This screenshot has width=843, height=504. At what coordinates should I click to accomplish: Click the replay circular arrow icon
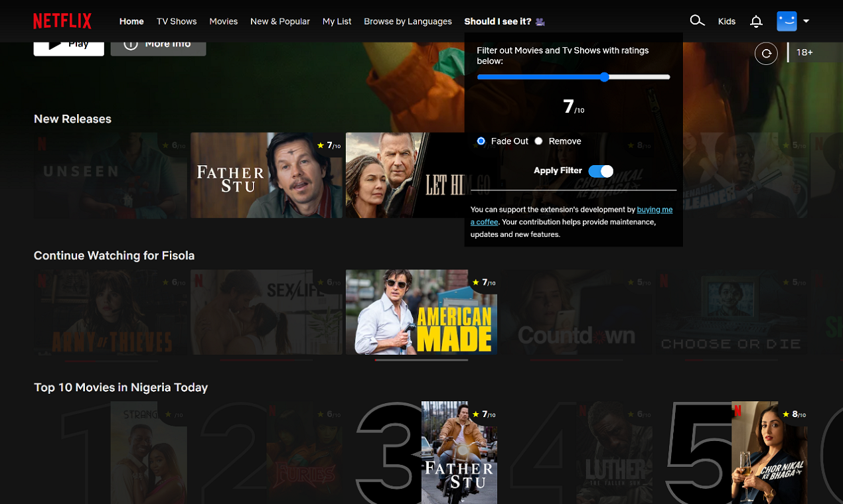tap(766, 53)
